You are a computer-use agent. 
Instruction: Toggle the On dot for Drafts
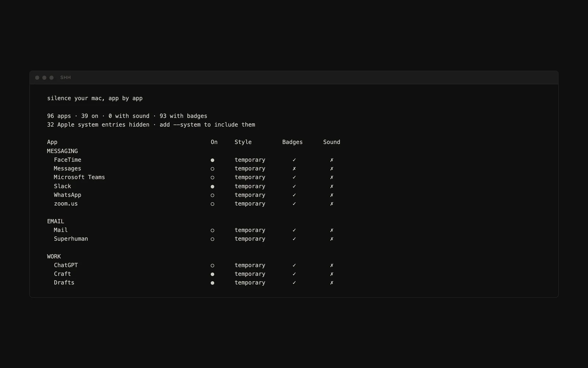[x=212, y=283]
